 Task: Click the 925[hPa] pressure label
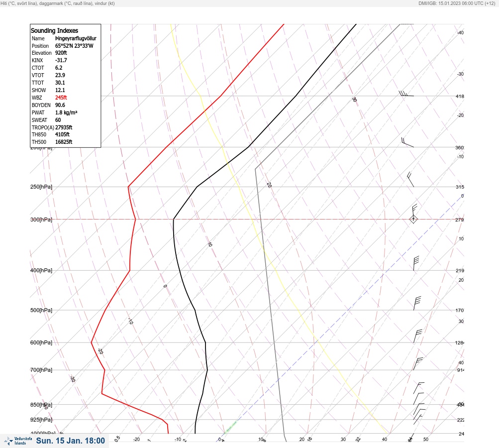41,420
